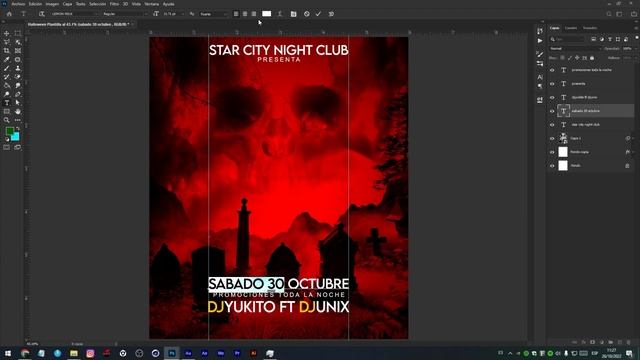Click the cyan background color swatch
Image resolution: width=640 pixels, height=360 pixels.
click(16, 137)
